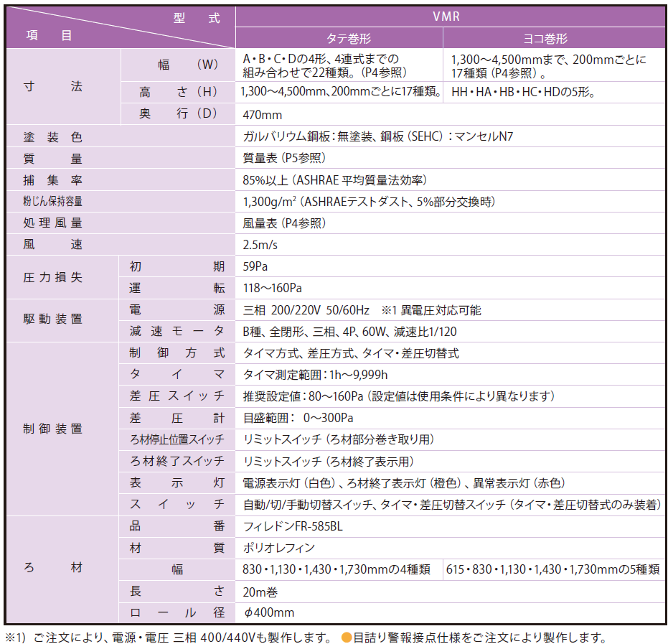
Task: Click the 差圧計 row label
Action: click(x=177, y=418)
